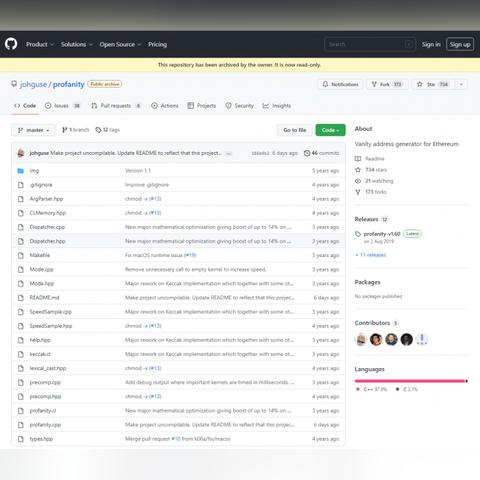480x480 pixels.
Task: Click the C++ pink language bar
Action: [x=410, y=381]
